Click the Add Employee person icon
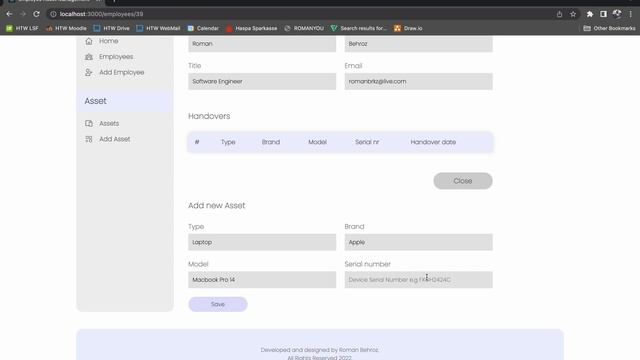The height and width of the screenshot is (360, 640). pyautogui.click(x=89, y=72)
